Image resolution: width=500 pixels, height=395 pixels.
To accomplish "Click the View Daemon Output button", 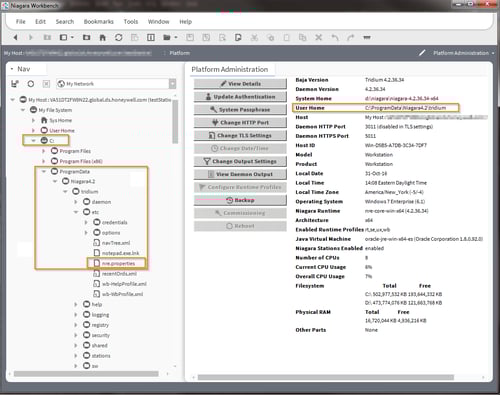I will (x=240, y=174).
